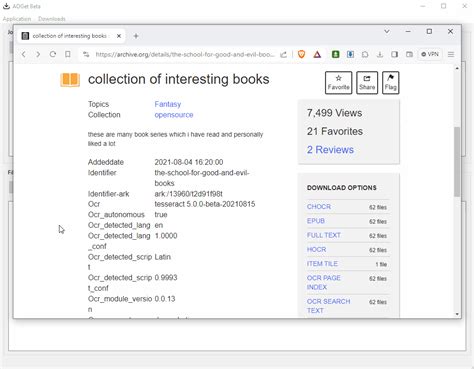Screen dimensions: 474x369
Task: Click the scrollbar up arrow
Action: [x=457, y=68]
